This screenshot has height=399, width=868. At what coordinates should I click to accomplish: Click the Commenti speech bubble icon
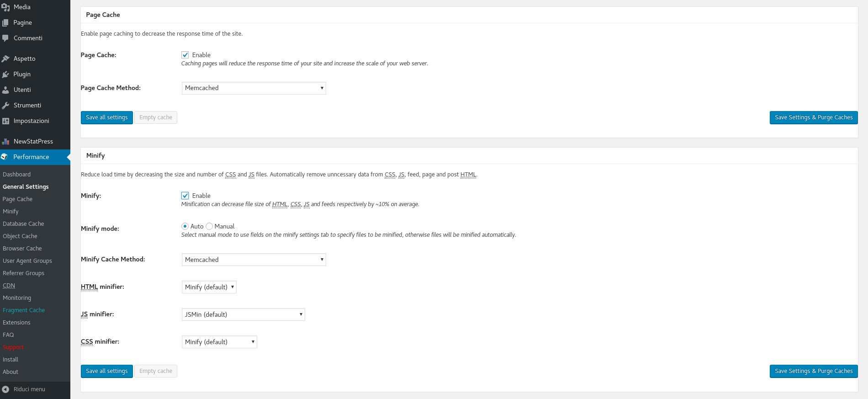tap(5, 38)
